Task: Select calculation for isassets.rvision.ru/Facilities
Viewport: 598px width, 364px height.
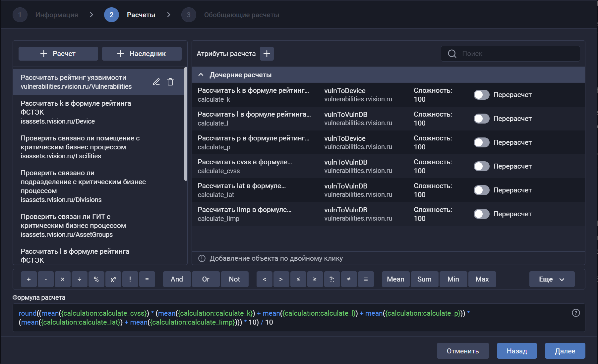Action: [80, 147]
